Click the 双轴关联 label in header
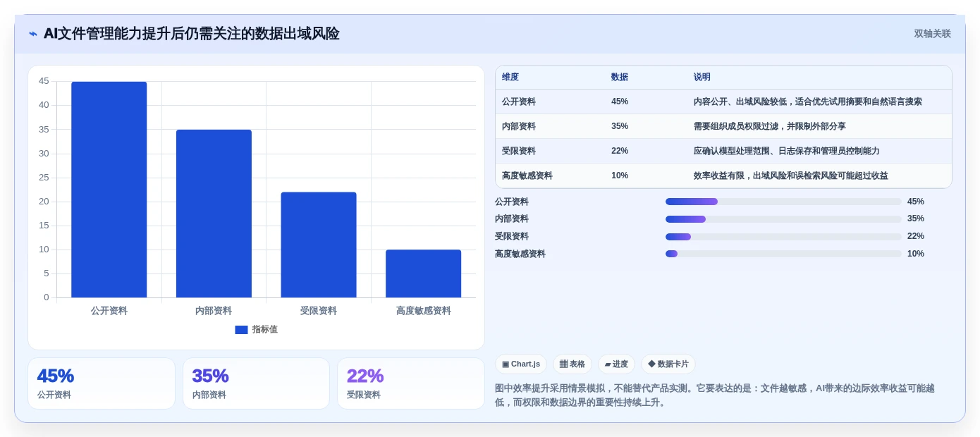 932,34
